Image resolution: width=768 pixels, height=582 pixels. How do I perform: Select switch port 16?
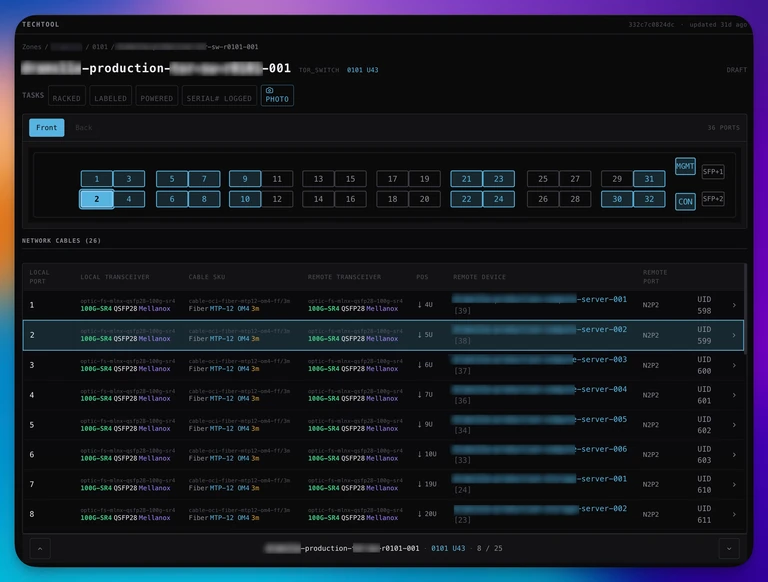pyautogui.click(x=351, y=199)
